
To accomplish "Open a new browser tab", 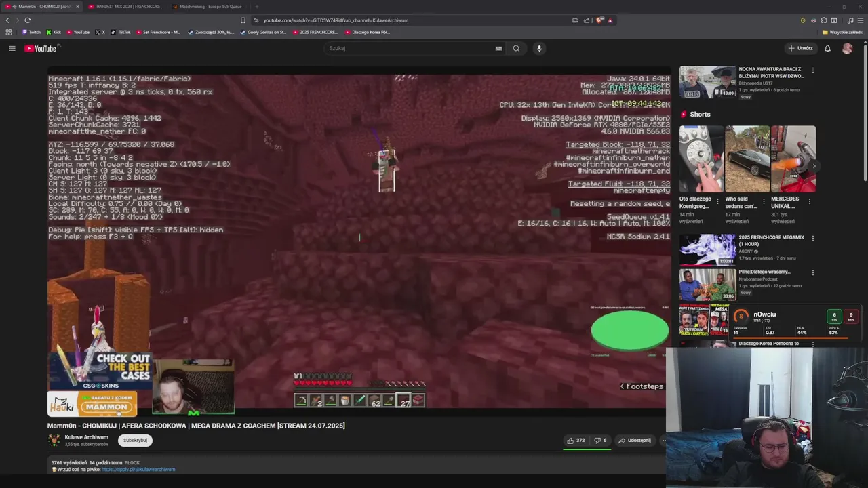I will coord(256,7).
